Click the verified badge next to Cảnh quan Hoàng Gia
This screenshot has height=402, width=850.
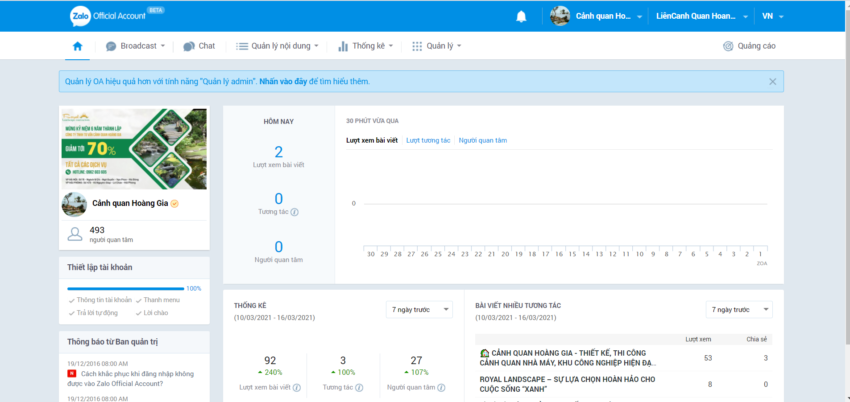174,204
